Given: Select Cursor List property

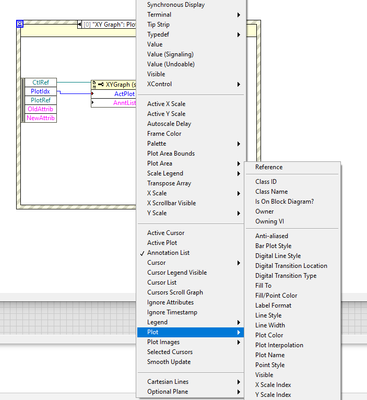Looking at the screenshot, I should pyautogui.click(x=191, y=283).
